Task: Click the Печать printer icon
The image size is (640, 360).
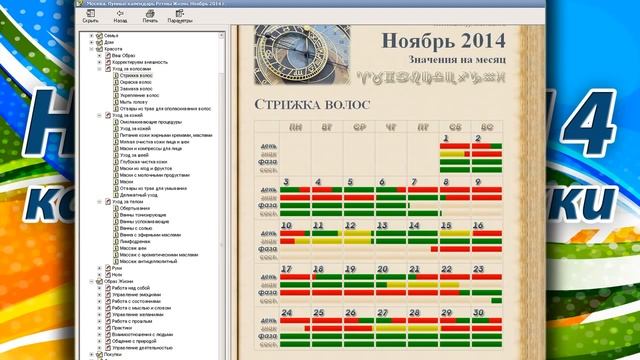Action: click(x=150, y=13)
